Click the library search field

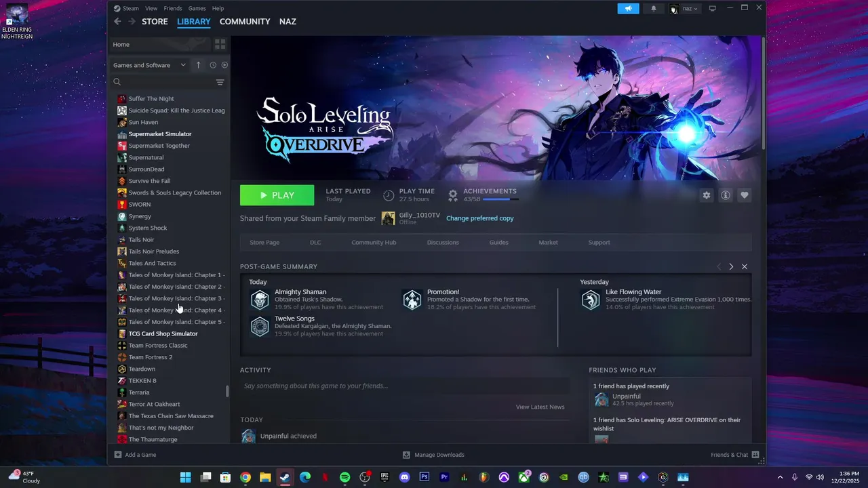(x=163, y=82)
